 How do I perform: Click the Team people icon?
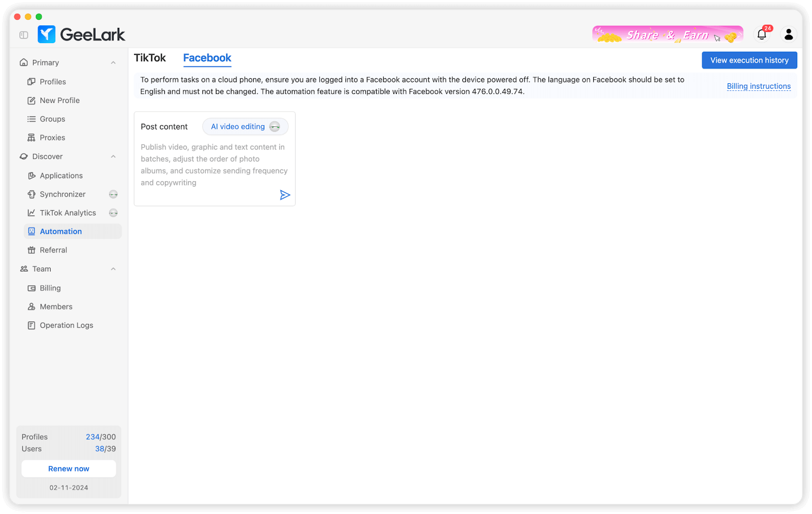coord(24,269)
